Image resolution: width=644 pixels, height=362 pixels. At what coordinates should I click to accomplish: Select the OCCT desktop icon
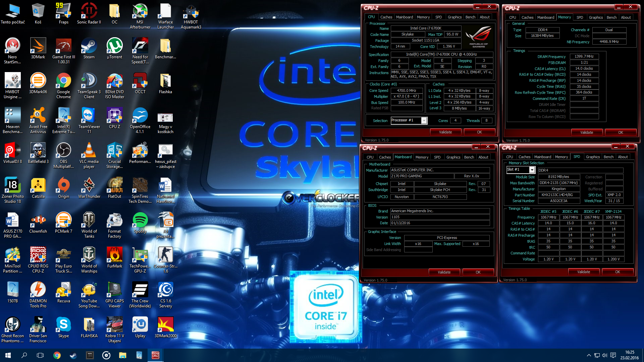coord(140,83)
